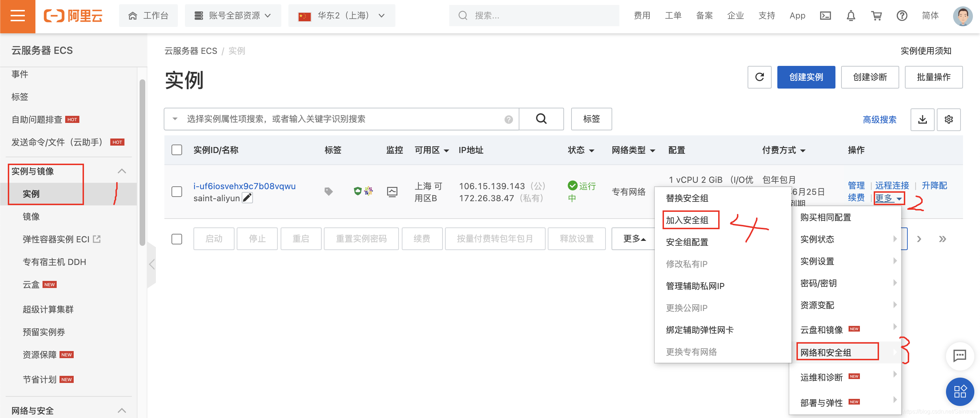Select checkbox for instance i-uf6iosvehx9c7b08vqwu

pos(176,191)
